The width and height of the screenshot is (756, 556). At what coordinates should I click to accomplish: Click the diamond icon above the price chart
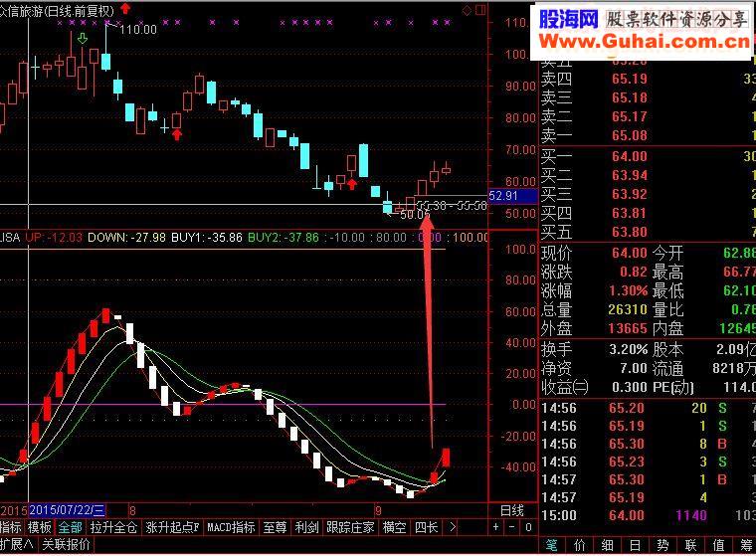467,11
